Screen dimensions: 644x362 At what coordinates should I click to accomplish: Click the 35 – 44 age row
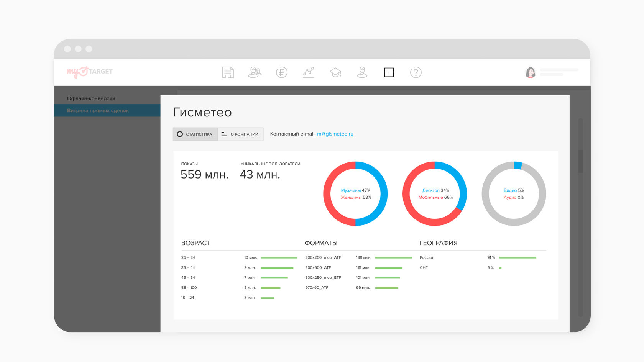tap(237, 267)
